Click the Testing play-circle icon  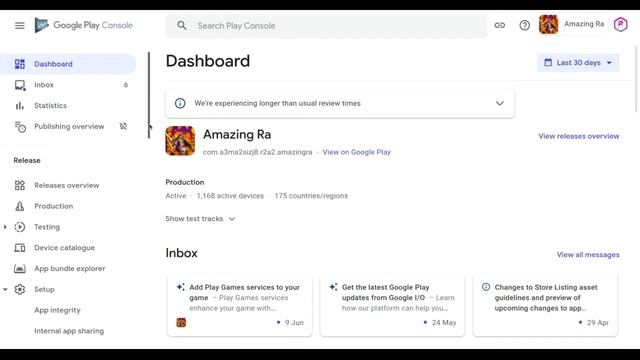pyautogui.click(x=20, y=227)
